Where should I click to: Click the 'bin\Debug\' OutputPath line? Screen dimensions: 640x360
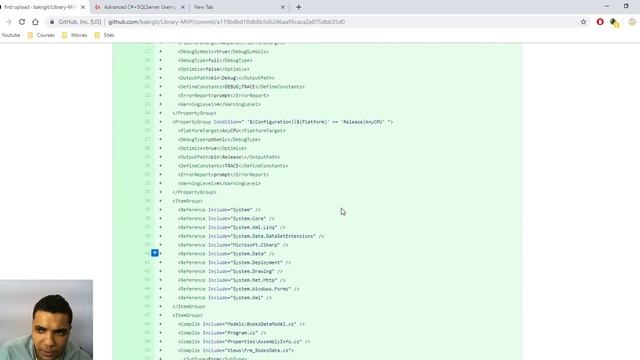click(226, 78)
